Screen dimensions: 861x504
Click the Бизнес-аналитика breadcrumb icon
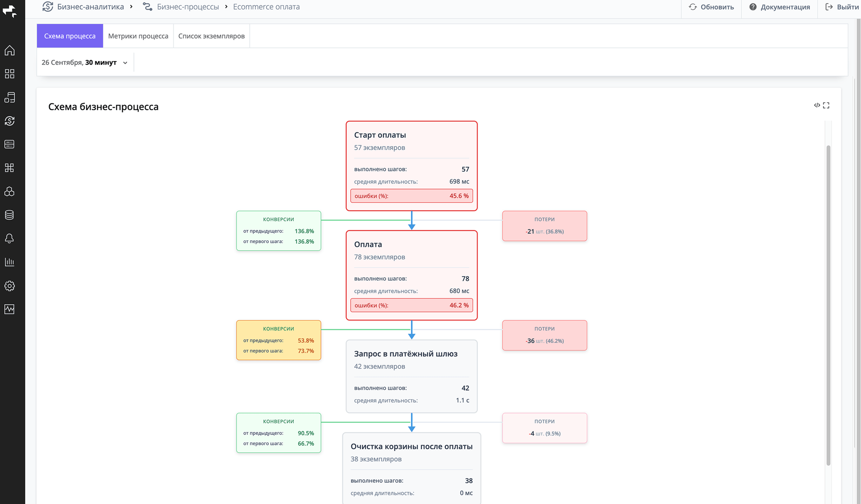pos(48,7)
